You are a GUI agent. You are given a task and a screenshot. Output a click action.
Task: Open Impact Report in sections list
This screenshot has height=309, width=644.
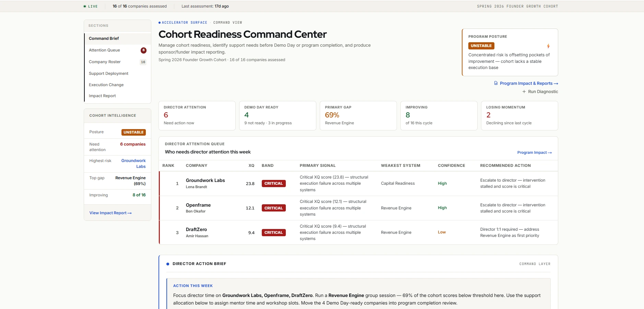[118, 96]
